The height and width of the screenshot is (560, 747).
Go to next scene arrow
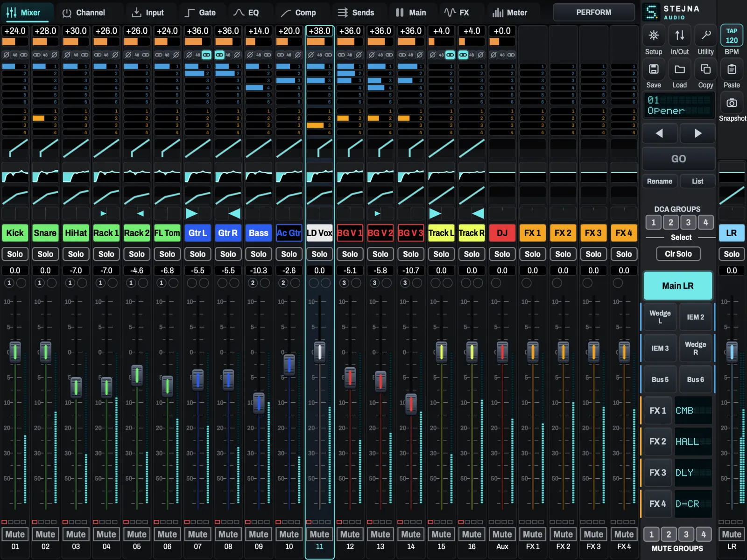coord(698,133)
